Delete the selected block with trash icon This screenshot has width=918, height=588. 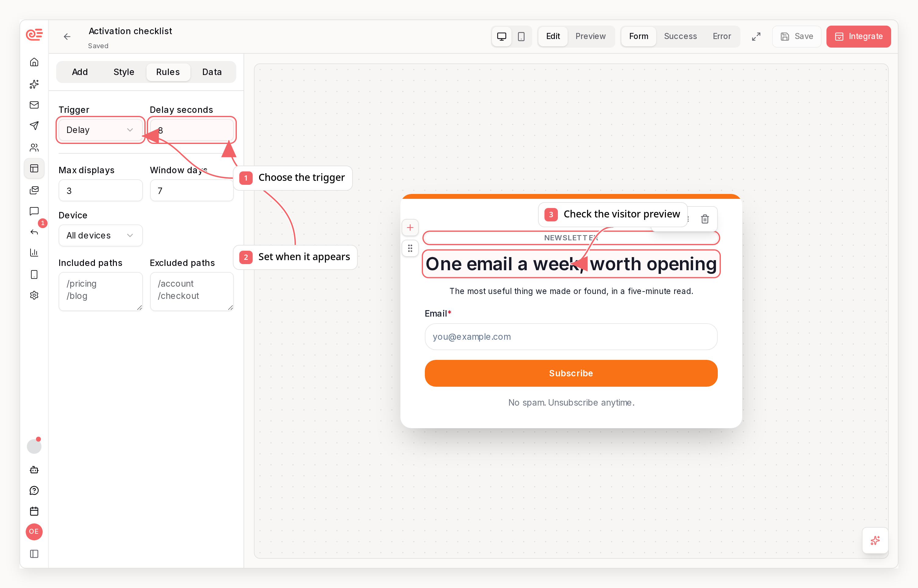[x=705, y=219]
